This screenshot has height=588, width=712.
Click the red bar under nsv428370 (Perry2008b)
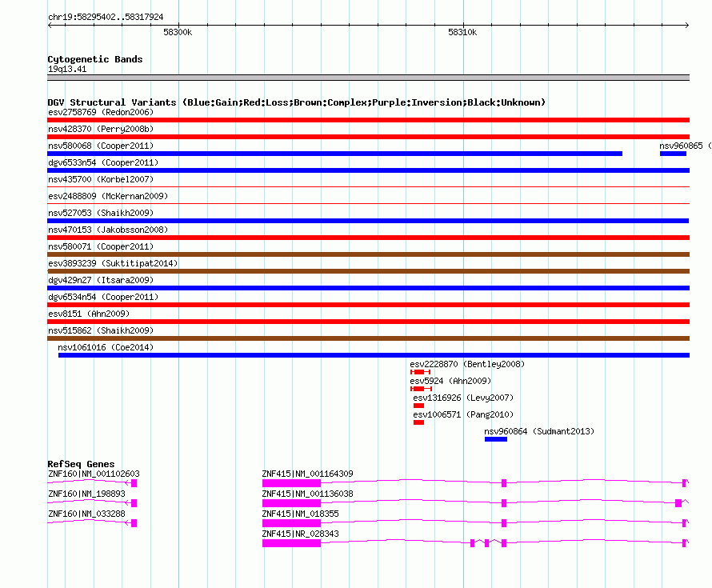point(368,137)
